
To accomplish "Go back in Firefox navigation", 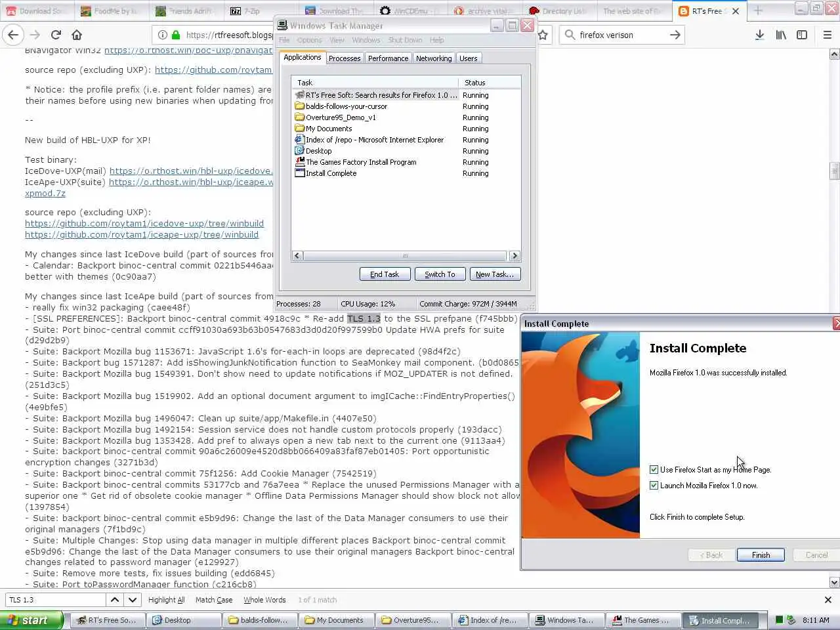I will pyautogui.click(x=13, y=35).
